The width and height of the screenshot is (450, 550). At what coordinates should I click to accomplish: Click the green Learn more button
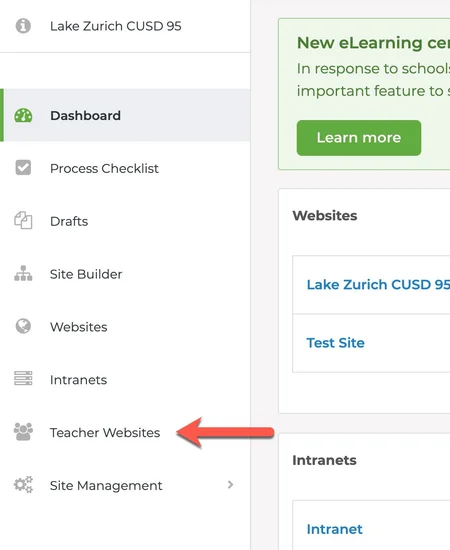(359, 138)
